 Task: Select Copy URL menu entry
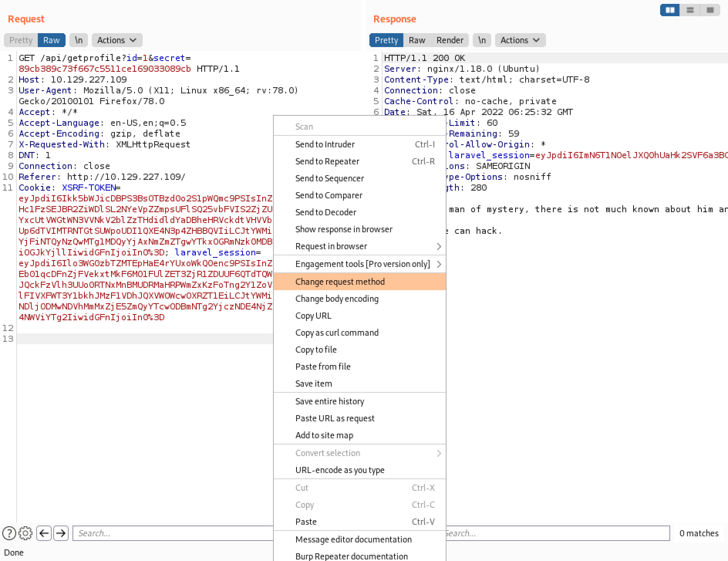coord(359,316)
